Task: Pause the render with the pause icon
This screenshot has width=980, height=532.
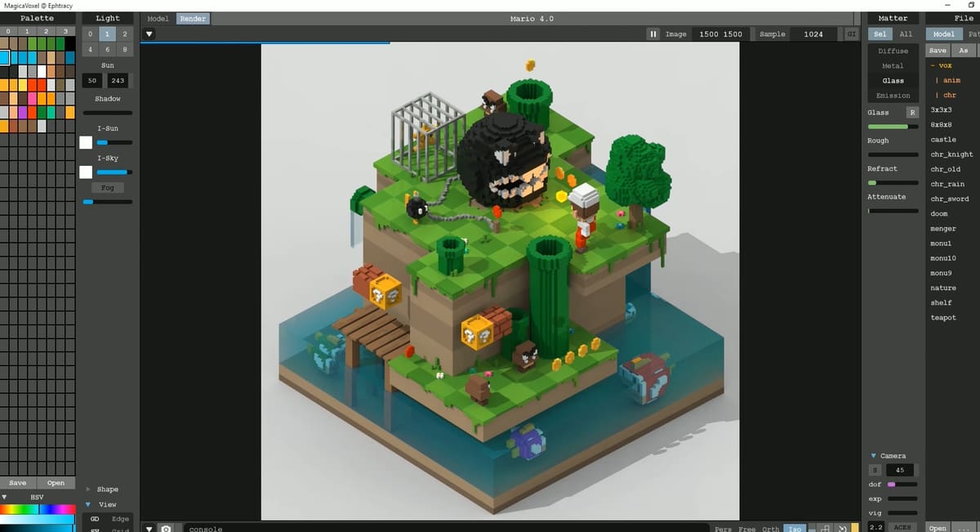Action: click(x=653, y=34)
